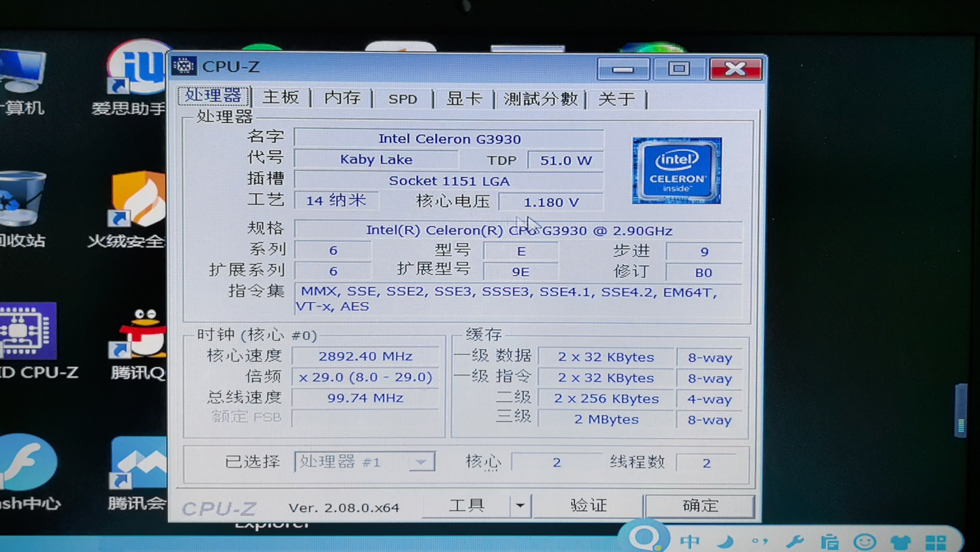The image size is (980, 552).
Task: Click the 一级 指令 value 2 x 32 KBytes
Action: tap(606, 378)
